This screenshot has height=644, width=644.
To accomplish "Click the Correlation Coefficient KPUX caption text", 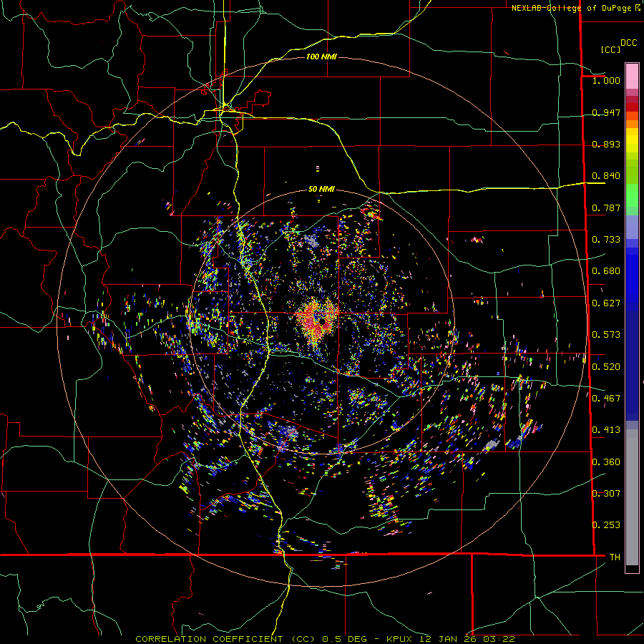I will [x=325, y=639].
